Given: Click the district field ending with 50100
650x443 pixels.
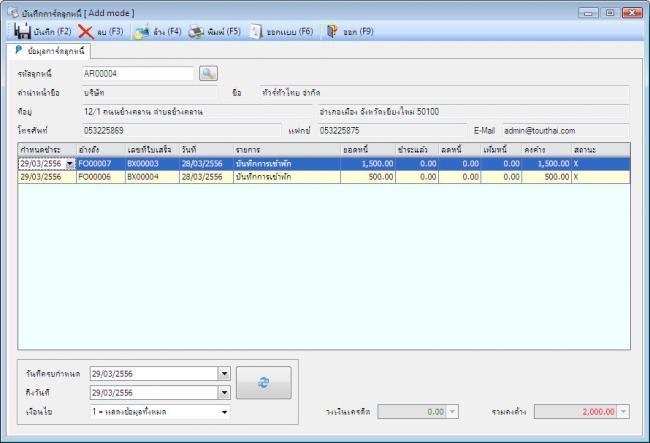Looking at the screenshot, I should (473, 111).
